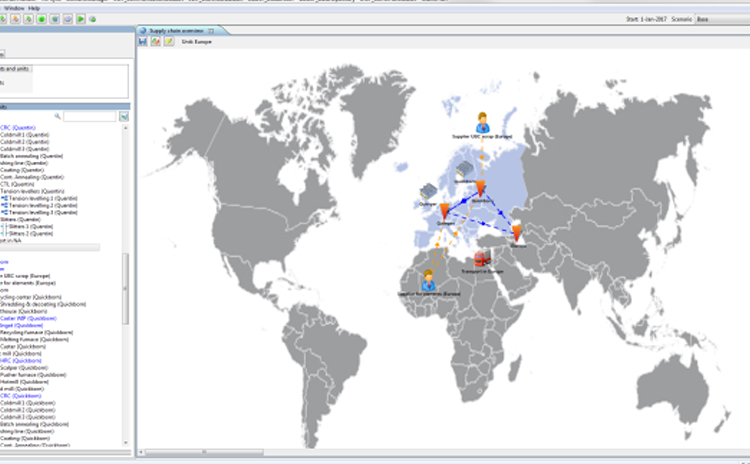Click the Supplier UBC scrap person icon
This screenshot has width=750, height=464.
(x=482, y=121)
